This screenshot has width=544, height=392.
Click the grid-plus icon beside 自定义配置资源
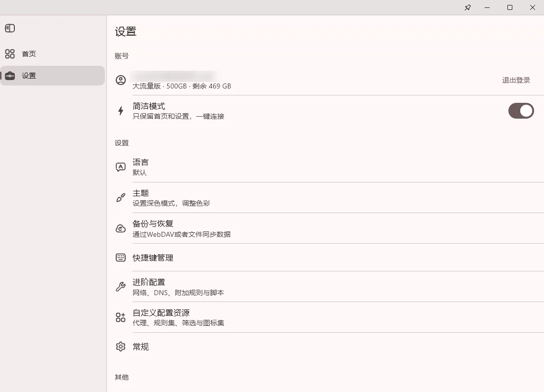[121, 317]
